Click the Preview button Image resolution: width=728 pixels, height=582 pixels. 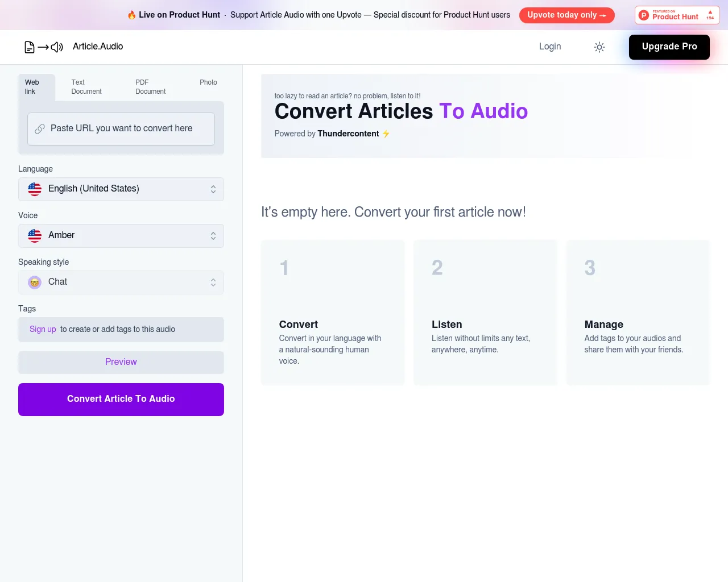tap(121, 362)
